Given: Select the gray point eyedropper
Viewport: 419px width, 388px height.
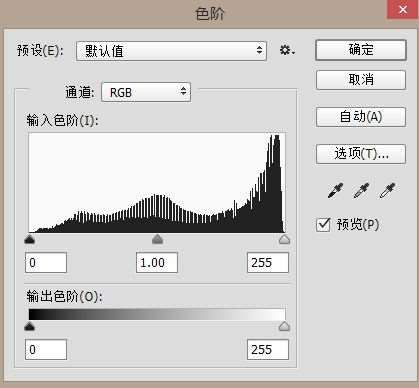Looking at the screenshot, I should 361,191.
